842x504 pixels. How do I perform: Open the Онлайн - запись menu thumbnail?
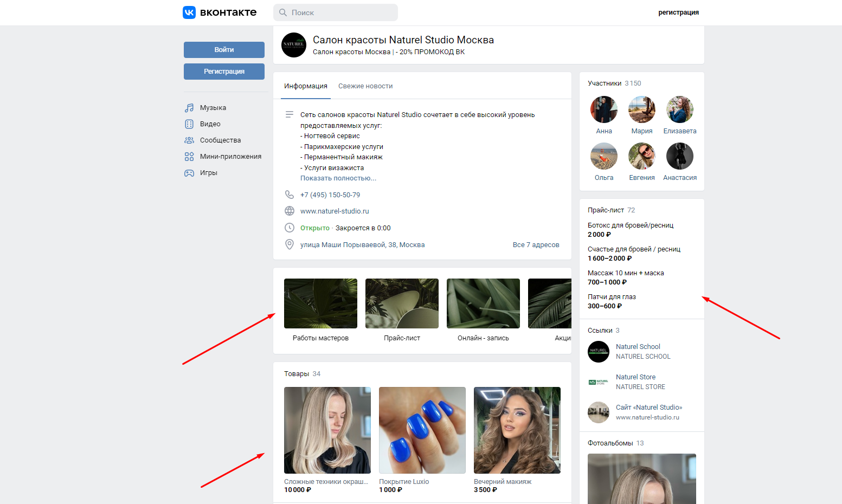pyautogui.click(x=483, y=303)
